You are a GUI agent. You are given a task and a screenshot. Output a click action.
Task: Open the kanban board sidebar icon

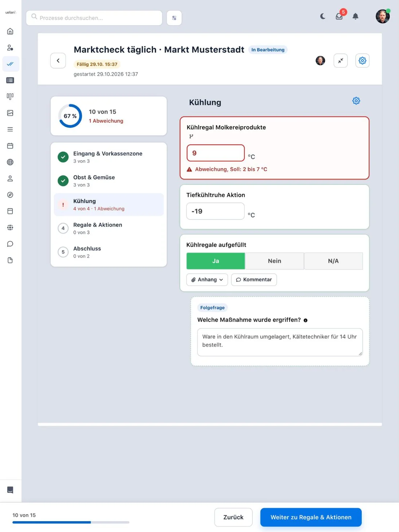click(x=10, y=96)
